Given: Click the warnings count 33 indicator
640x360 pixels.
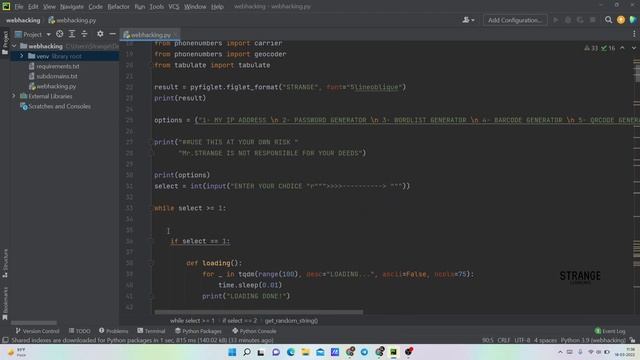Looking at the screenshot, I should 591,48.
